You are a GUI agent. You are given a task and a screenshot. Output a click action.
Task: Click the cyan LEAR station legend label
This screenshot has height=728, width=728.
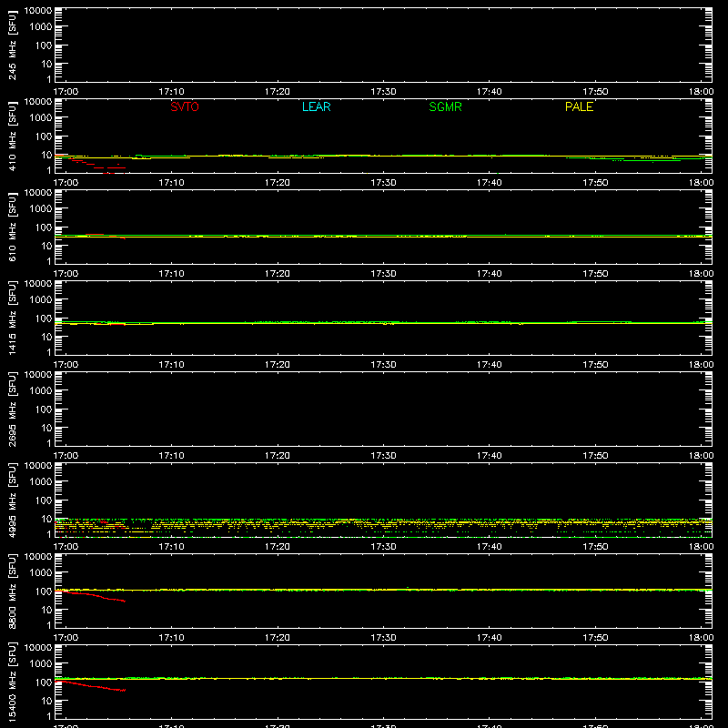[x=316, y=106]
